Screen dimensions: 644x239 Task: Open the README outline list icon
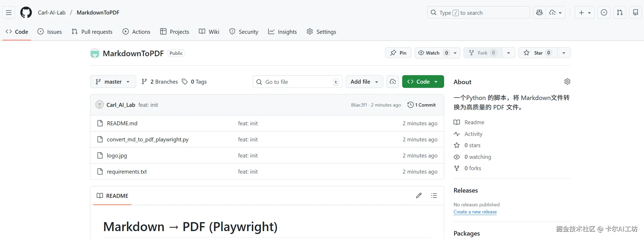pos(434,195)
